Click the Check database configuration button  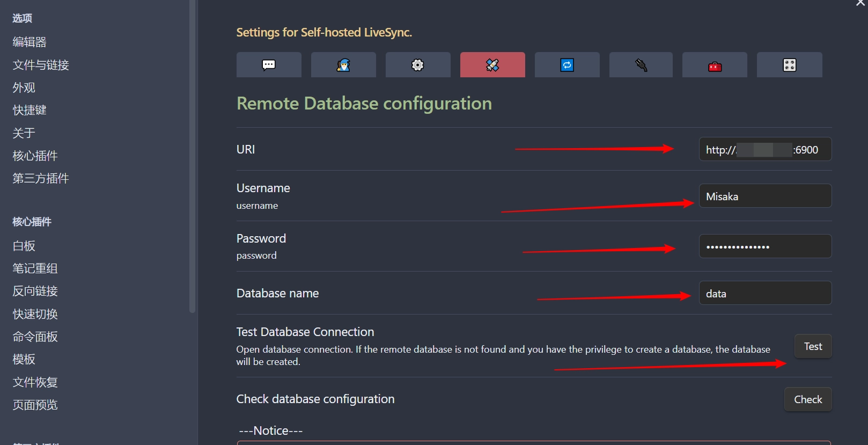tap(808, 399)
